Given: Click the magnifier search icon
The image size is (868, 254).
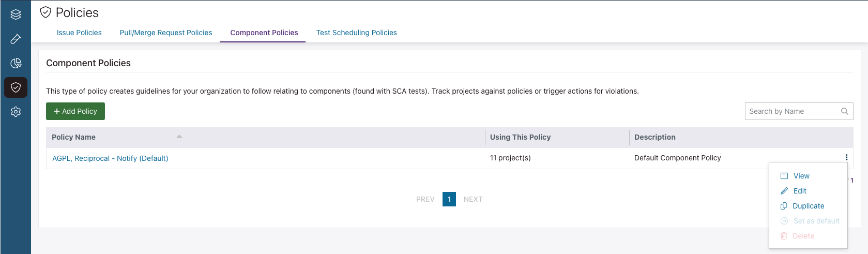Looking at the screenshot, I should coord(844,111).
